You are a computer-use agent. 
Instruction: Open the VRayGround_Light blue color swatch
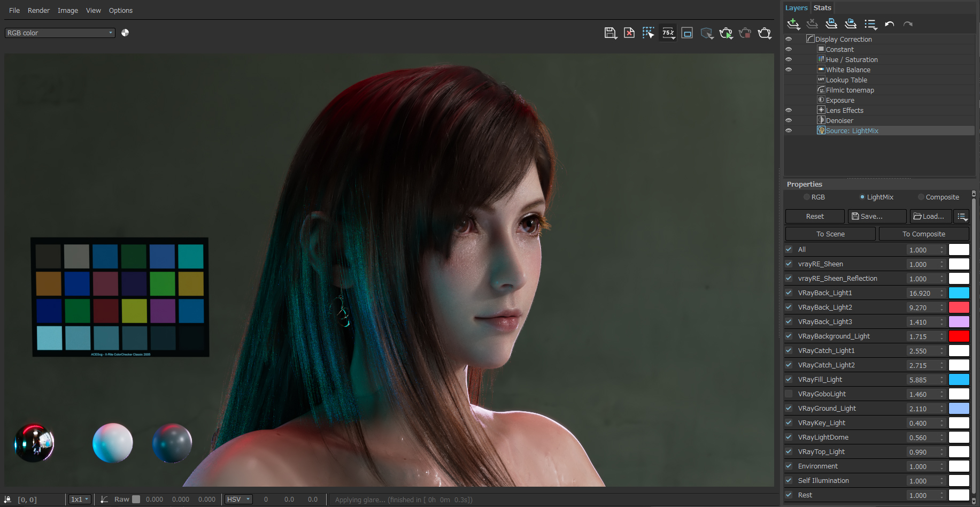coord(959,409)
